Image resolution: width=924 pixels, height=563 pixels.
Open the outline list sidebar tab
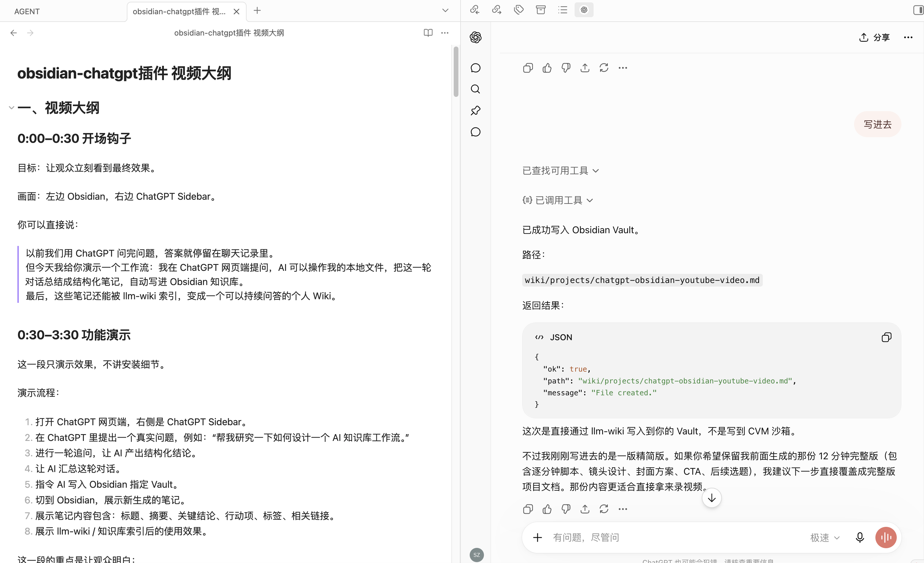[x=562, y=10]
